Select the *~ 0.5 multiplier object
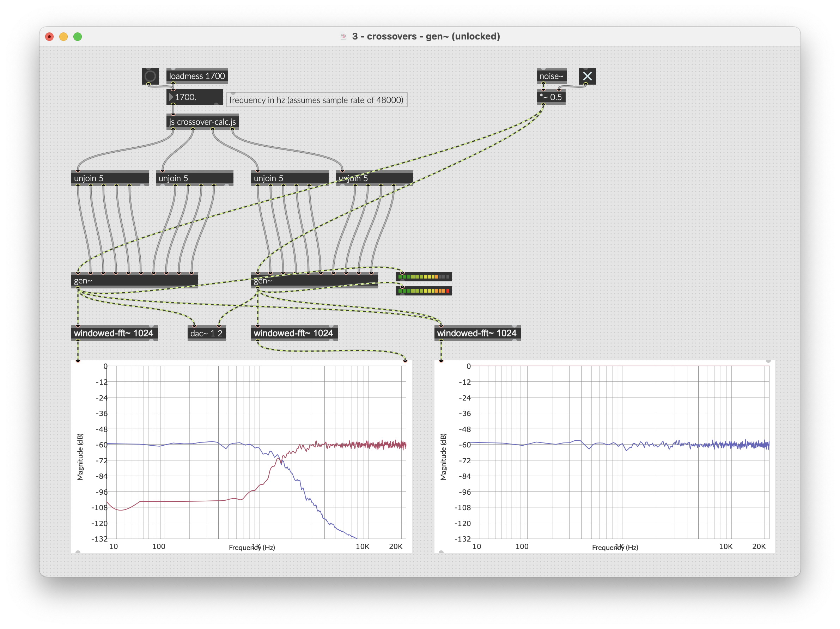Screen dimensions: 840x629 pos(550,97)
